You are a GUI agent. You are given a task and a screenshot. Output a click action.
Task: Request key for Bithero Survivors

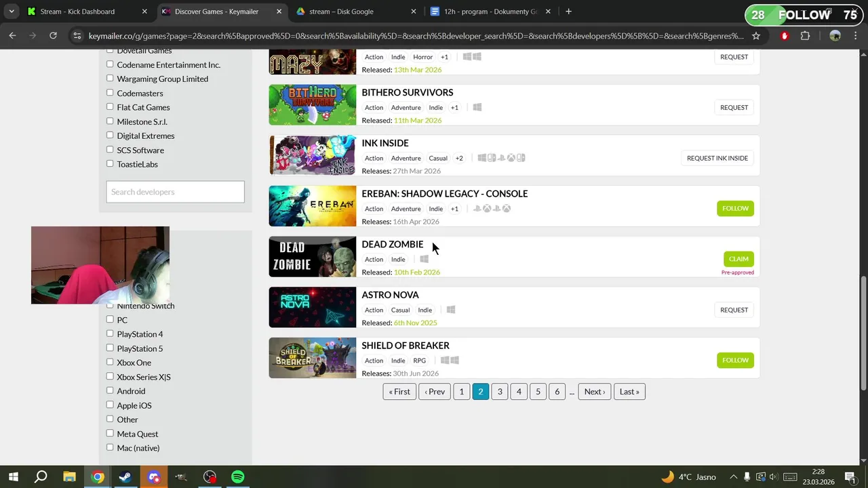coord(734,107)
